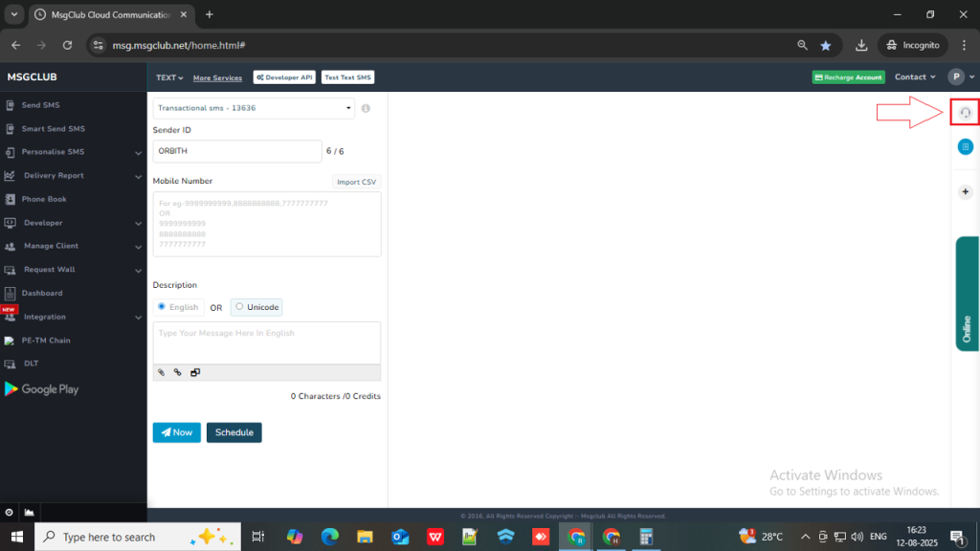Click the message description text box

point(267,343)
